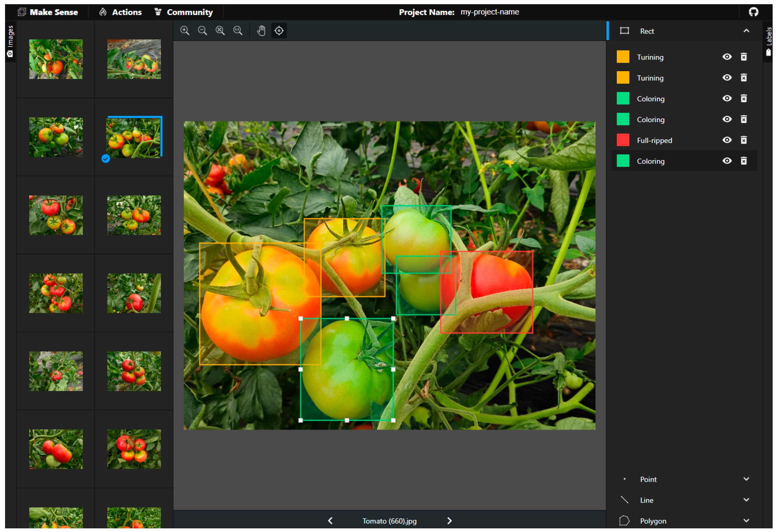Open the GitHub repository icon

(753, 12)
